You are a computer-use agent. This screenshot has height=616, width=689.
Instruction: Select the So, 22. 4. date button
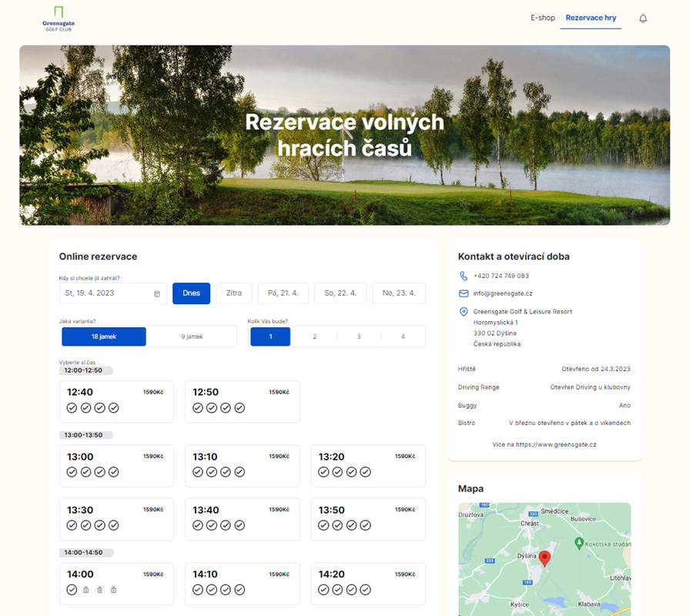point(340,293)
